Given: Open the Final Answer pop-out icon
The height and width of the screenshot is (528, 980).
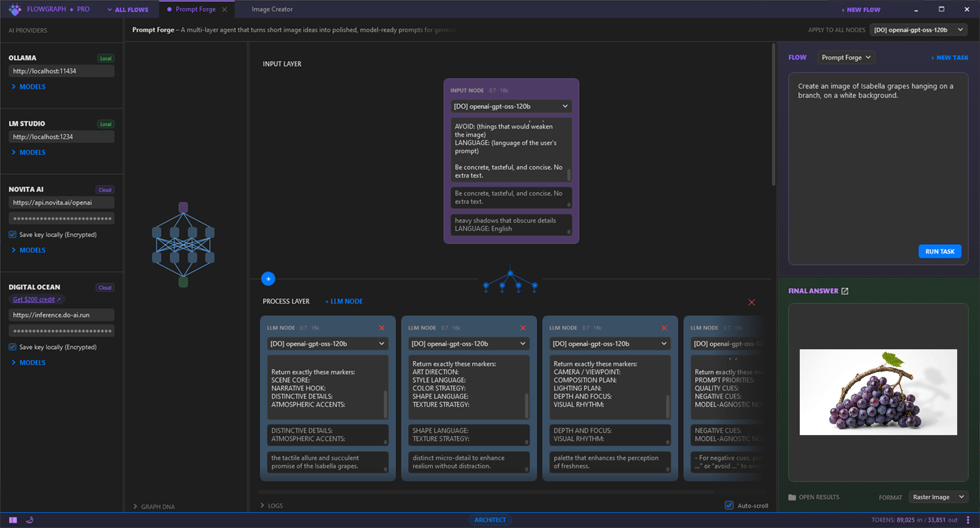Looking at the screenshot, I should (845, 291).
